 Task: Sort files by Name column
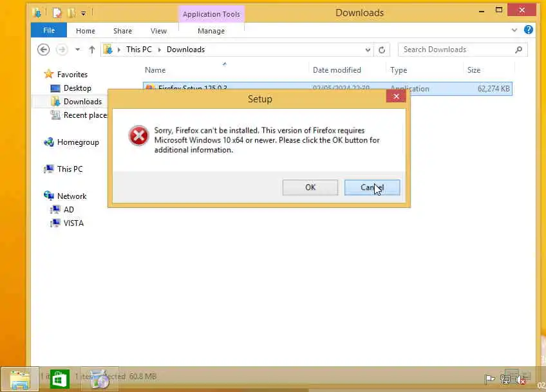click(155, 70)
